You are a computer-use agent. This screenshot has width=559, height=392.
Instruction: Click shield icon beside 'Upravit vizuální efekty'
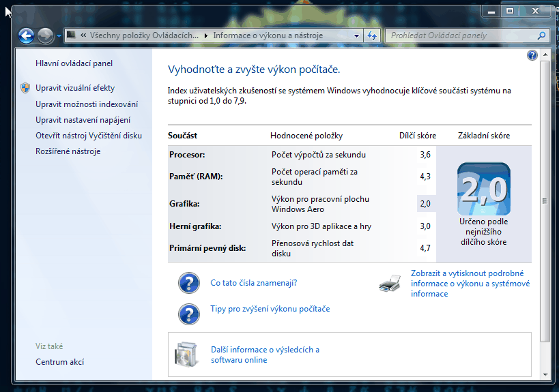[25, 88]
